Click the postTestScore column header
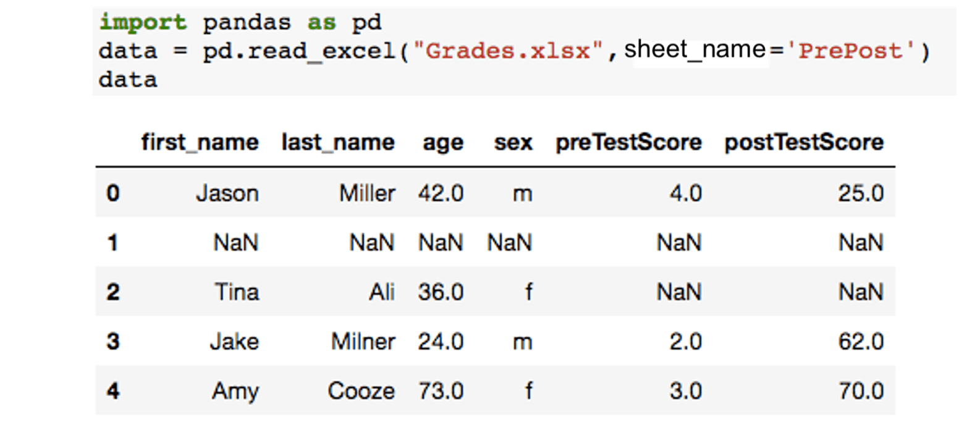This screenshot has width=980, height=435. point(804,143)
